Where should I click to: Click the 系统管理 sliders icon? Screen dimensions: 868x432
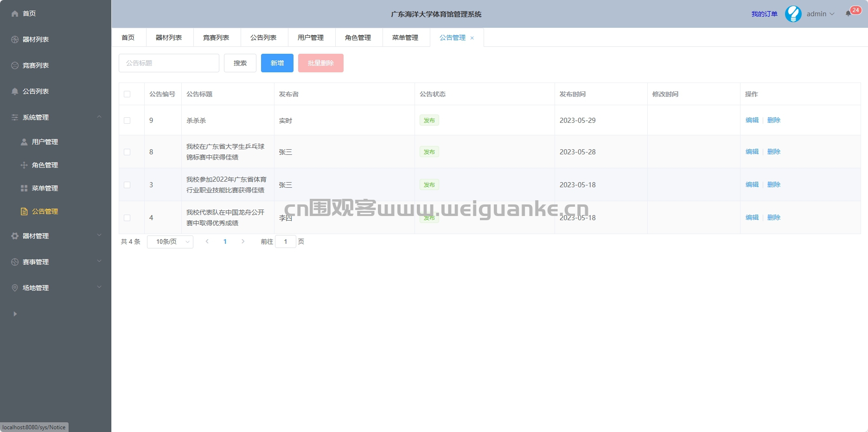pos(15,117)
